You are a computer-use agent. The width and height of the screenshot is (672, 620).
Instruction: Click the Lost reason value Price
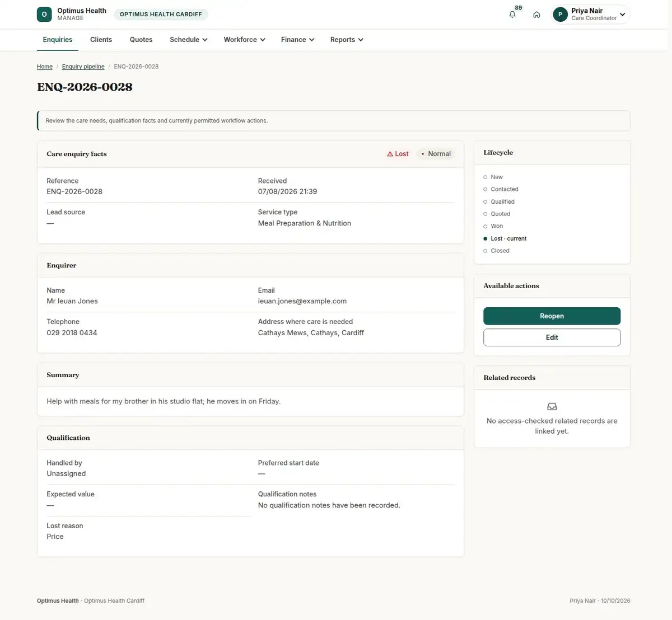coord(55,537)
